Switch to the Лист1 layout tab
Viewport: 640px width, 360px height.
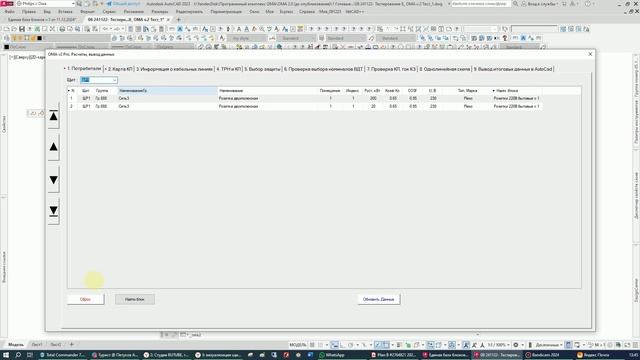37,344
